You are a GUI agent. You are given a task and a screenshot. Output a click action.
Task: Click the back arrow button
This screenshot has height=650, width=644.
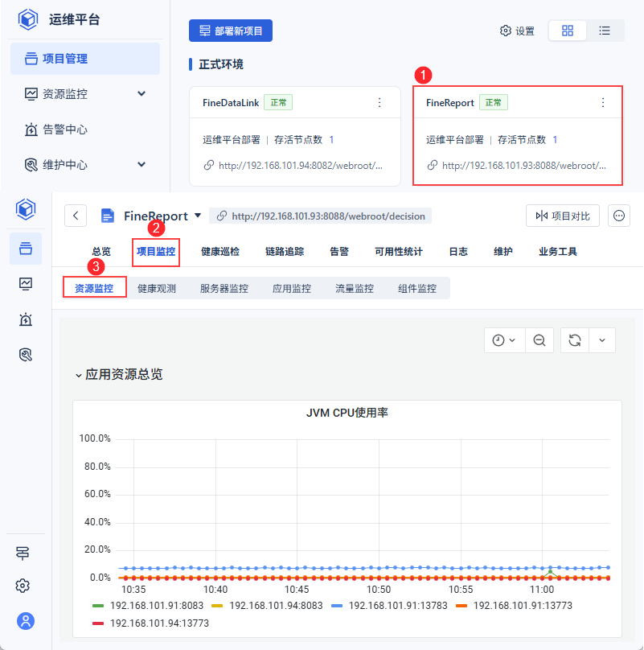[76, 216]
